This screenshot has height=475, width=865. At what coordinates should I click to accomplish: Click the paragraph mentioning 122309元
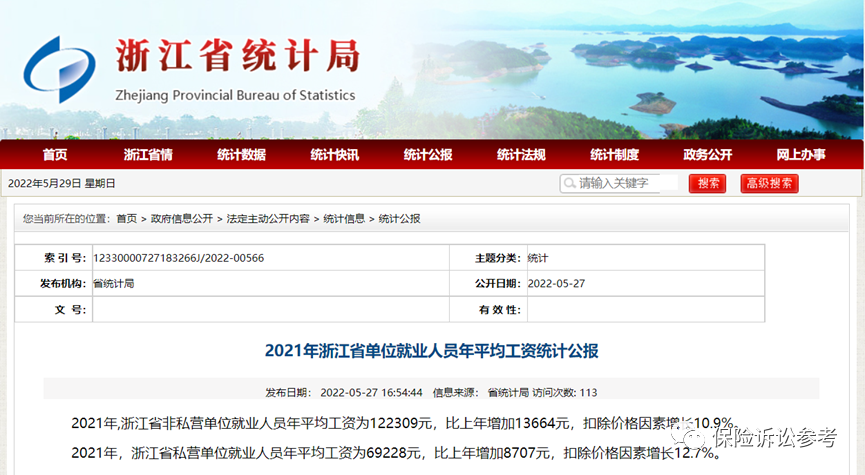[x=403, y=423]
